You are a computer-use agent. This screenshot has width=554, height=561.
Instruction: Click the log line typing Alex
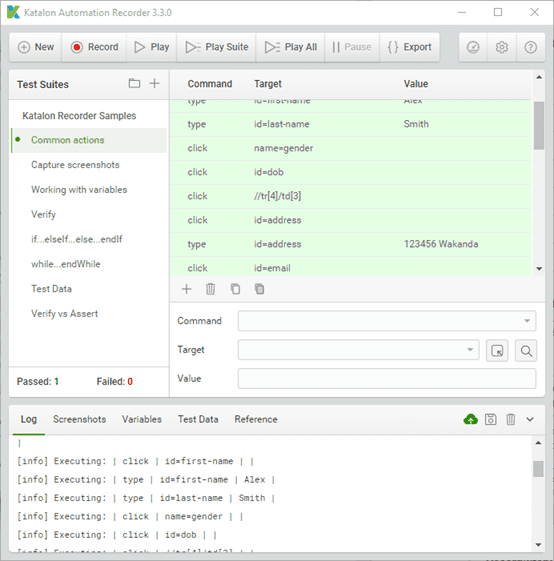(146, 479)
